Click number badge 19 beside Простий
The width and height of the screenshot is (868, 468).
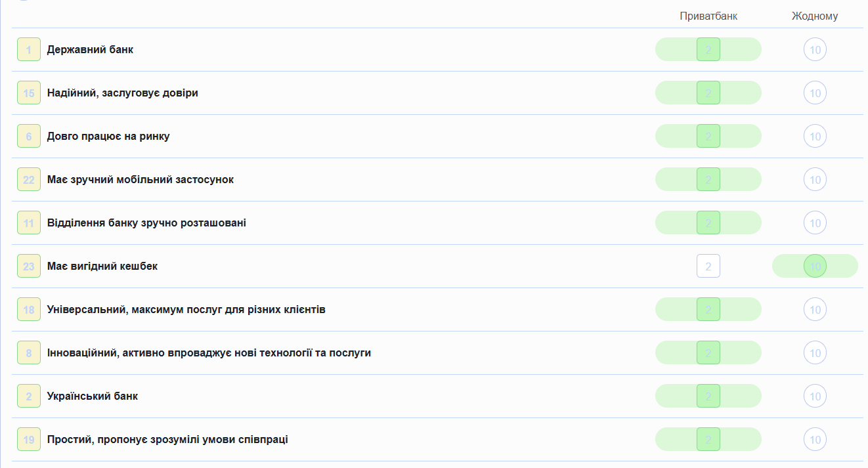click(x=29, y=439)
